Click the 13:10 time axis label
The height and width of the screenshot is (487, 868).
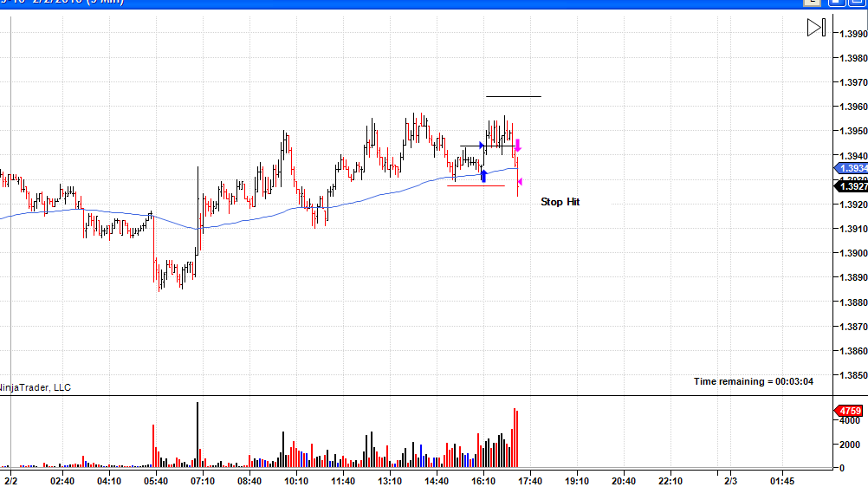(x=390, y=481)
